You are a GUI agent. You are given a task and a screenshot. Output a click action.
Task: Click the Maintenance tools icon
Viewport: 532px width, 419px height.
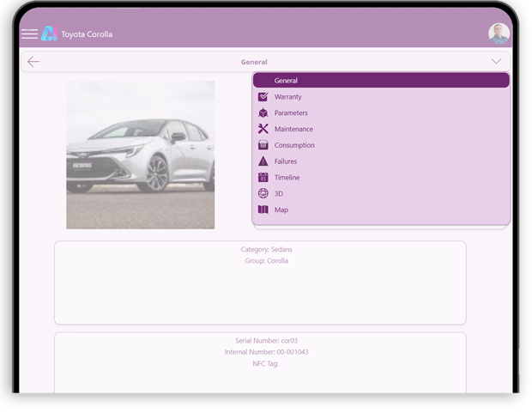(x=263, y=129)
